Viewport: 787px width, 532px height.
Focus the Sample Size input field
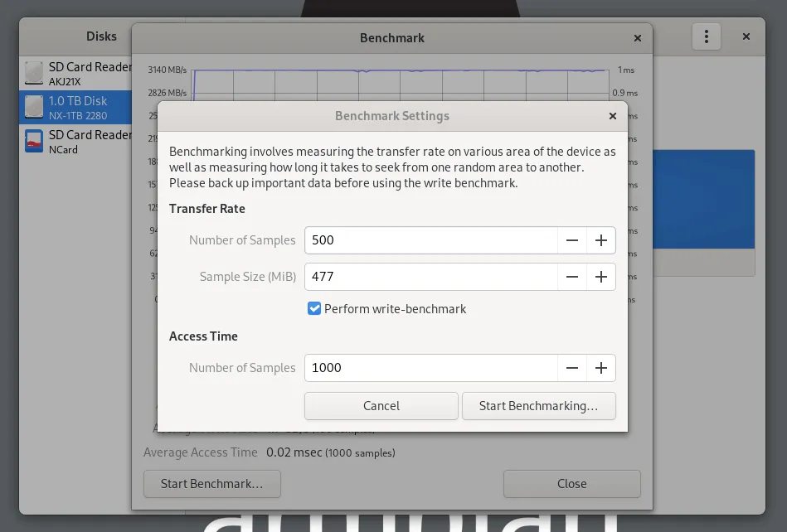tap(430, 277)
